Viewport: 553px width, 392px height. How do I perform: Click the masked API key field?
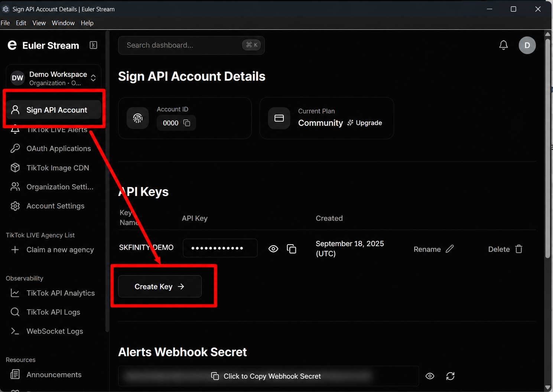220,248
